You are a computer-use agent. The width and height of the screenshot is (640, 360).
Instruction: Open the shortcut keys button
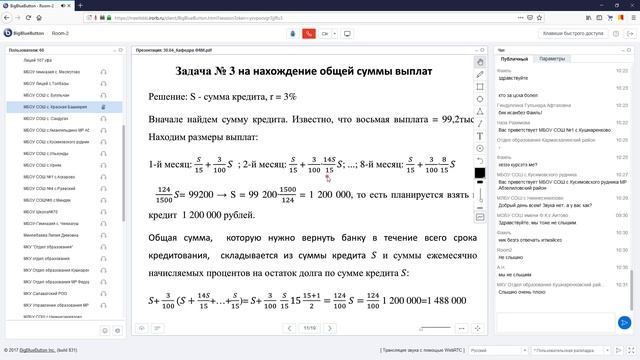tap(573, 33)
